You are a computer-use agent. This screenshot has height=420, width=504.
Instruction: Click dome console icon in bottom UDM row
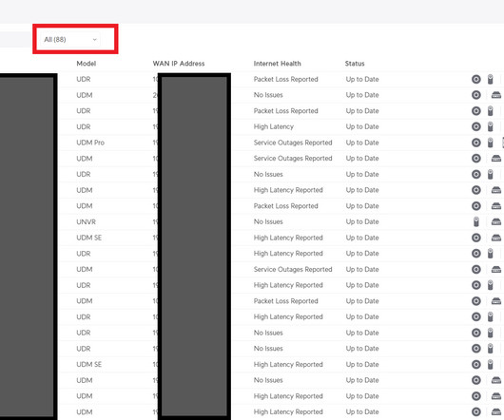click(x=496, y=411)
